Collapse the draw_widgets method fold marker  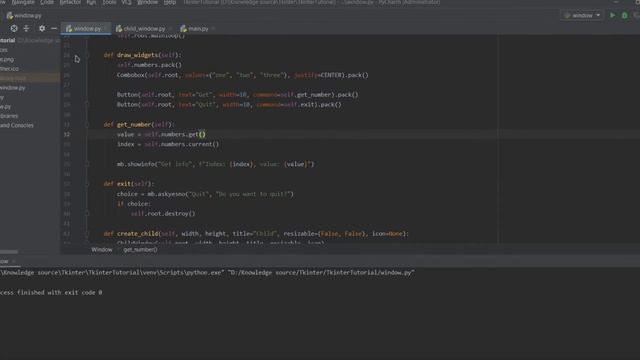[87, 55]
